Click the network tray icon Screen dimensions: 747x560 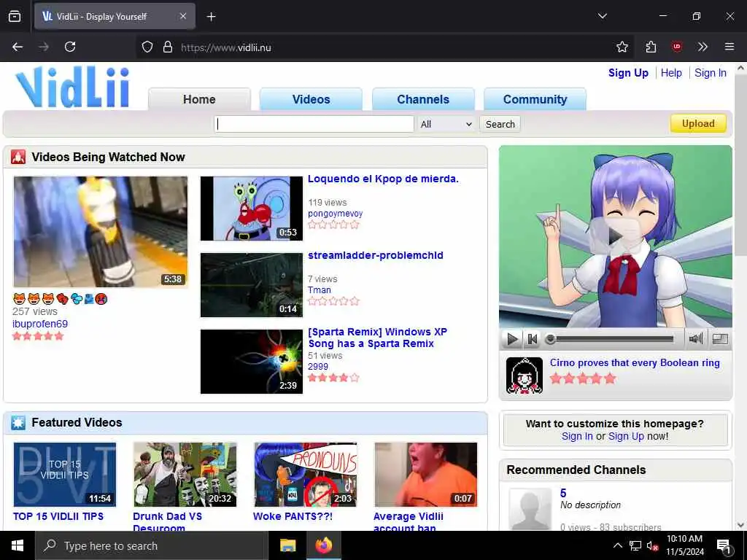coord(635,545)
